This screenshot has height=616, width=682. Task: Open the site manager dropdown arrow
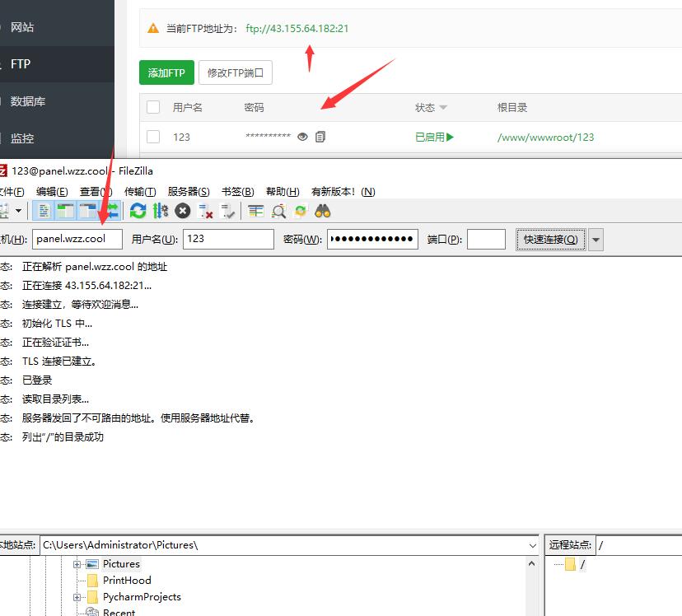click(19, 212)
